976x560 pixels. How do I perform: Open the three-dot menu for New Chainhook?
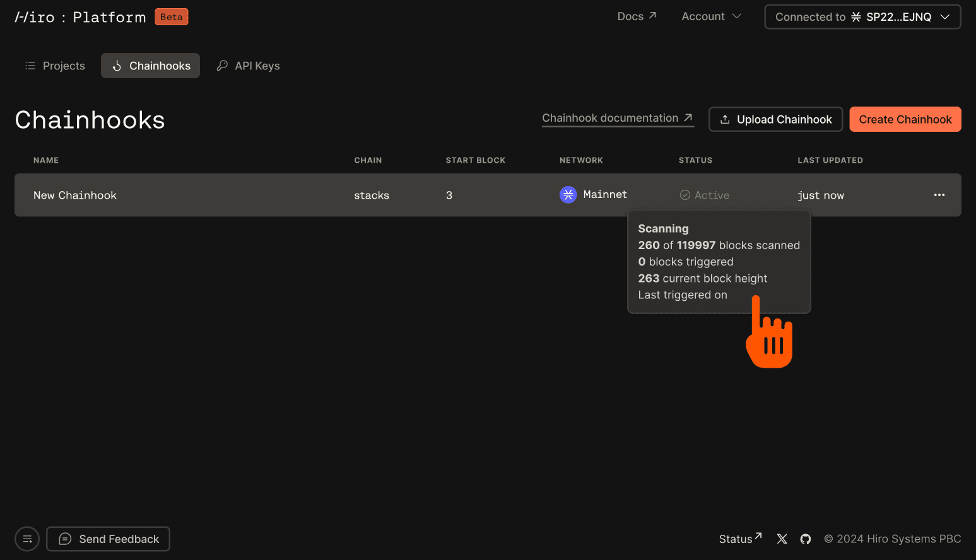[939, 195]
